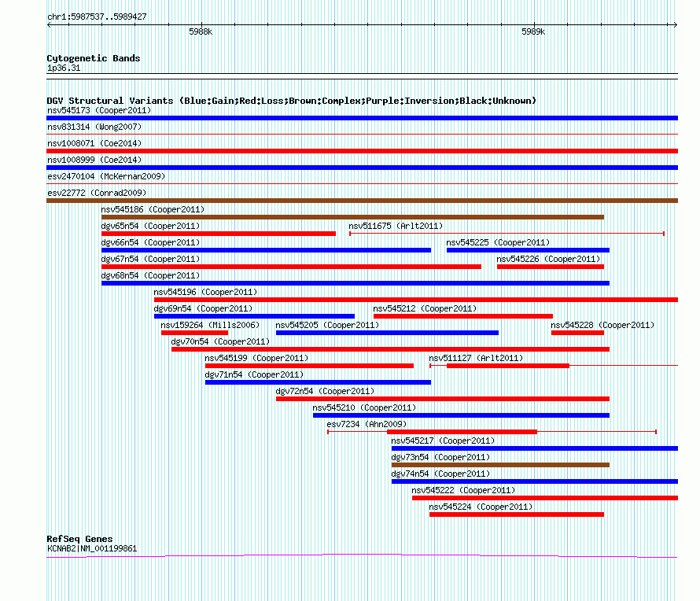Open the nsv545186 (Cooper2011) label
This screenshot has height=601, width=700.
pos(153,209)
